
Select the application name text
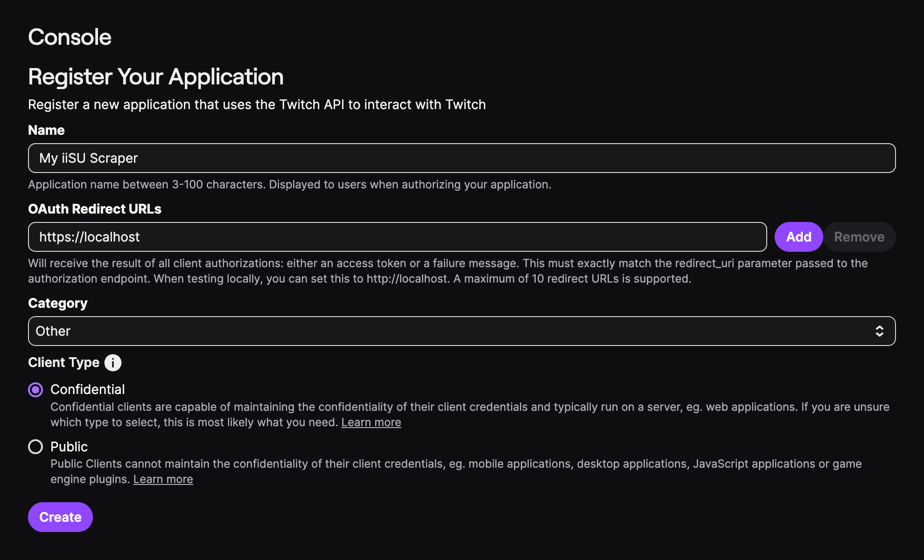tap(88, 158)
